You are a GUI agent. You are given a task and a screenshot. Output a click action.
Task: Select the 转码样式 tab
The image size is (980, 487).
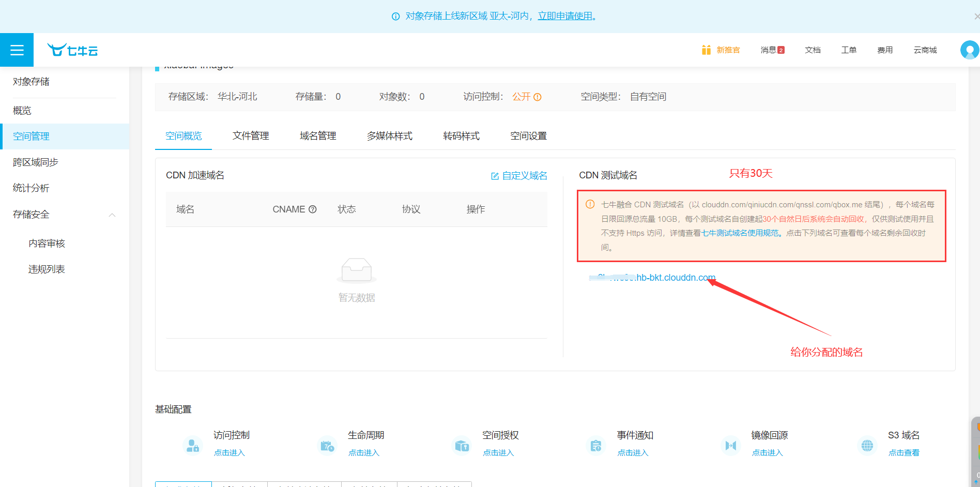click(462, 136)
